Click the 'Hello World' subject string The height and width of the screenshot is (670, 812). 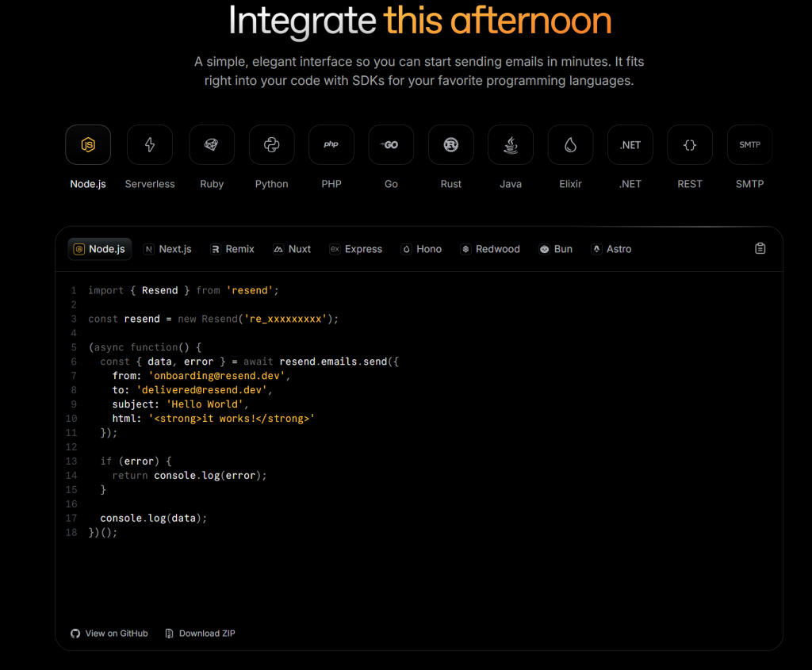pos(205,404)
